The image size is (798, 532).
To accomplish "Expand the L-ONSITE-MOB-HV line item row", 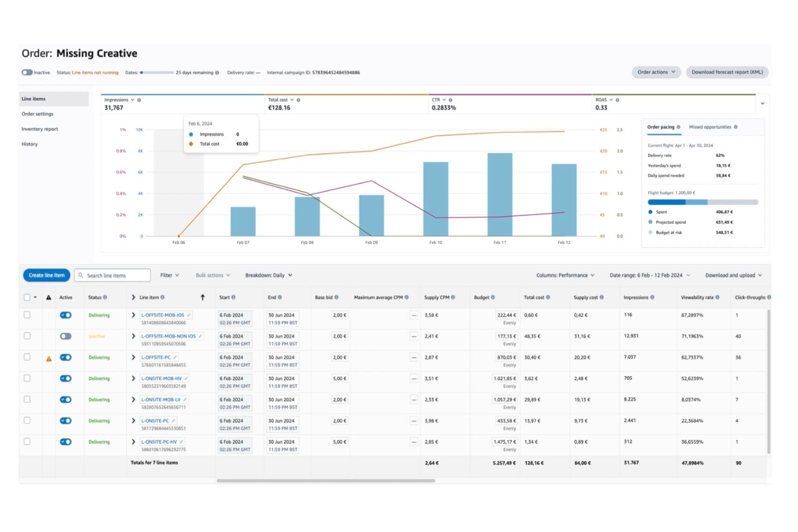I will pyautogui.click(x=134, y=378).
